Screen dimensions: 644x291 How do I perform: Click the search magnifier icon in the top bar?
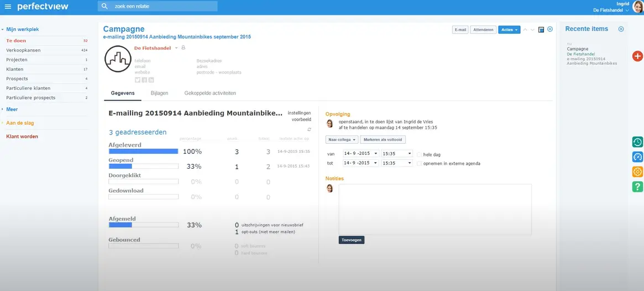104,6
